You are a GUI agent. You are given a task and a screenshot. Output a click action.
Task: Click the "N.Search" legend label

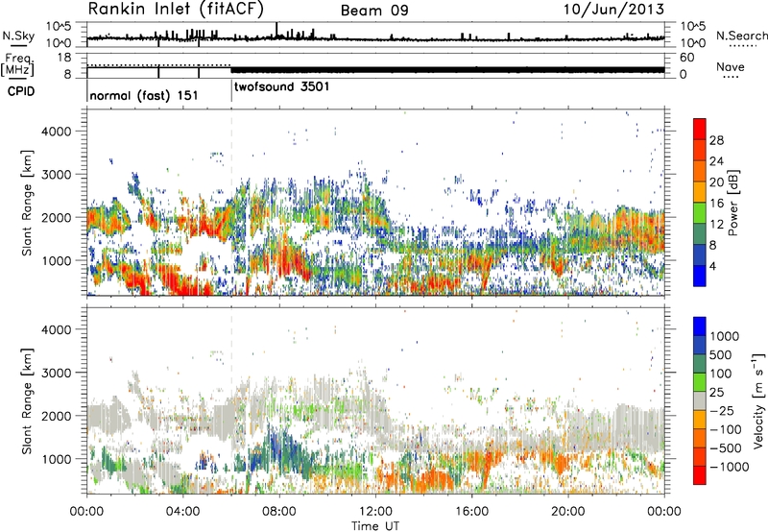(741, 36)
